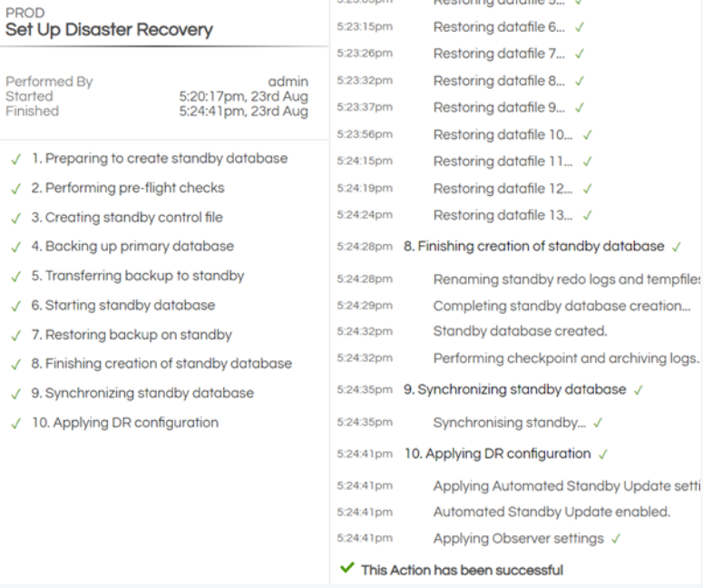Click checkmark after Restoring datafile 7
703x588 pixels.
(580, 54)
